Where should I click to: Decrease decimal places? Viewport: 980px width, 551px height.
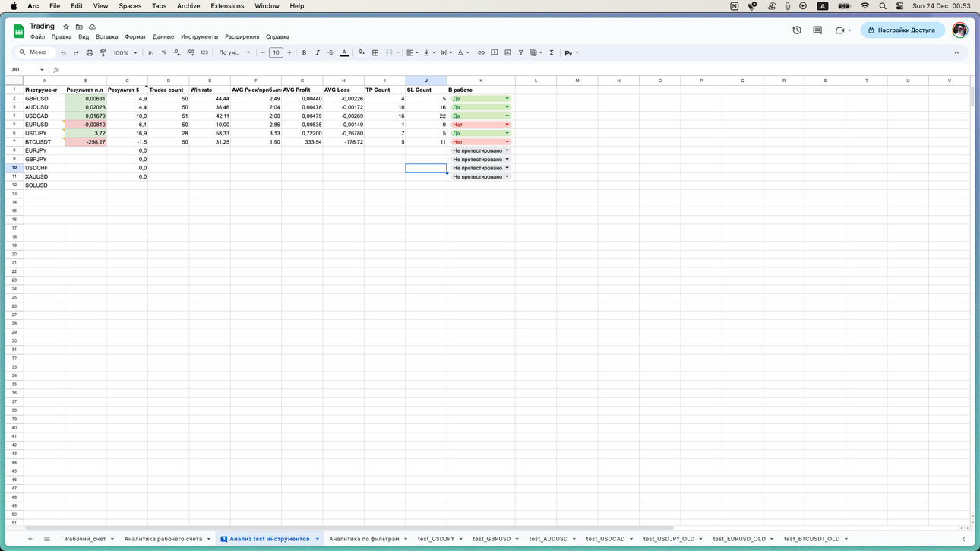click(177, 53)
